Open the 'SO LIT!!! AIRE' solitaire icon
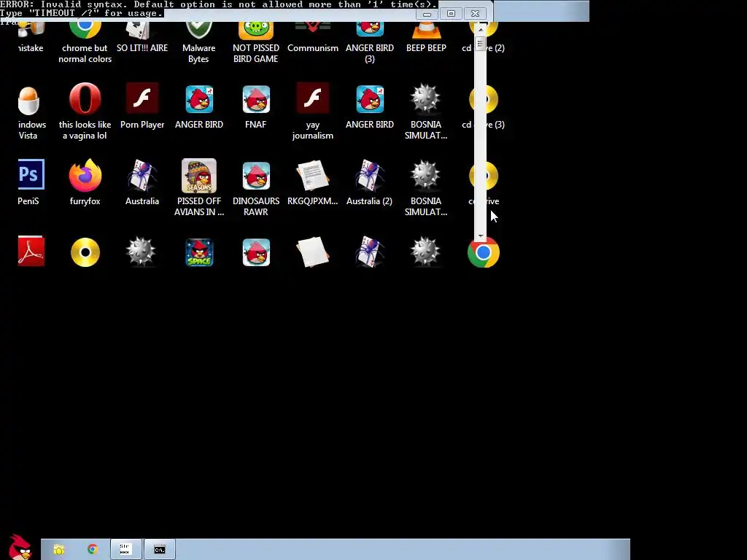 pyautogui.click(x=142, y=38)
